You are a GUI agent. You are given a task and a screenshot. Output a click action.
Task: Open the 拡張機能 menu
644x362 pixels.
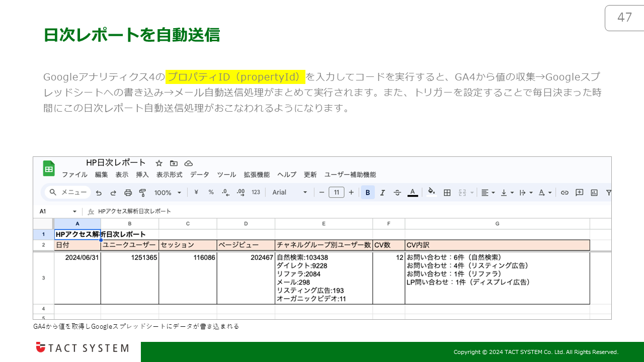point(257,174)
